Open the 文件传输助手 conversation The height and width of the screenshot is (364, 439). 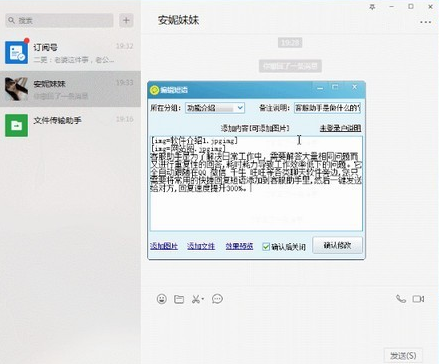pos(70,125)
